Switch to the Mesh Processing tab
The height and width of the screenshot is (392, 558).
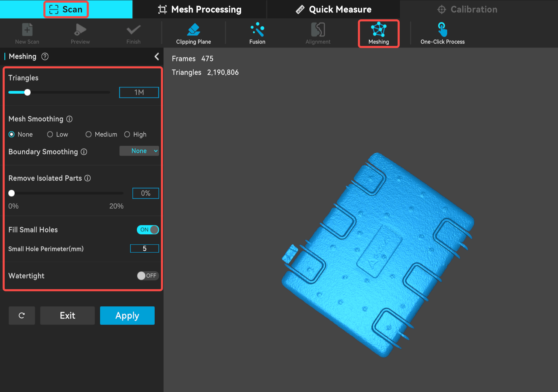[x=200, y=9]
